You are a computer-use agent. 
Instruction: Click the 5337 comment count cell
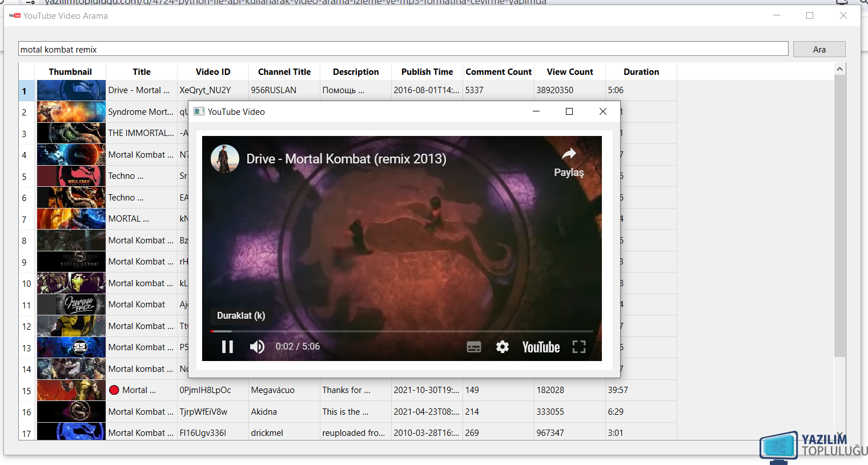coord(499,90)
